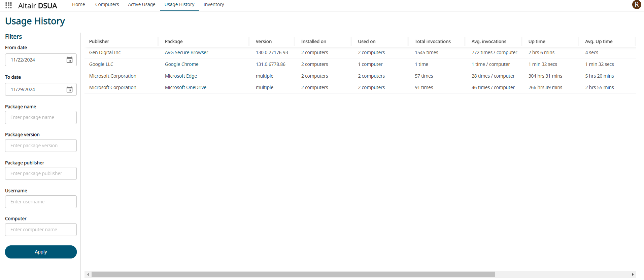Click the 2 hrs 55 mins cell

(600, 88)
